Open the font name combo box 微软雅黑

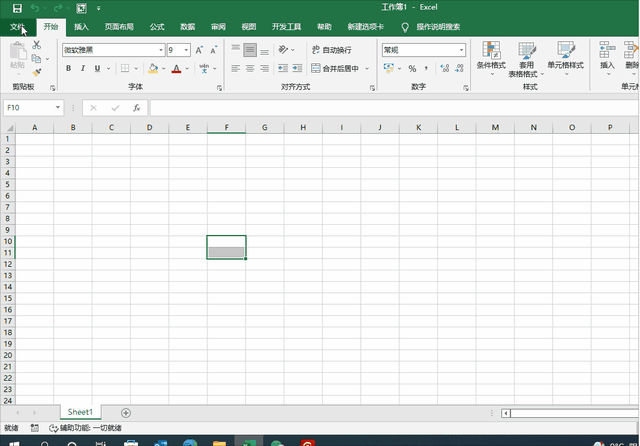[x=113, y=50]
